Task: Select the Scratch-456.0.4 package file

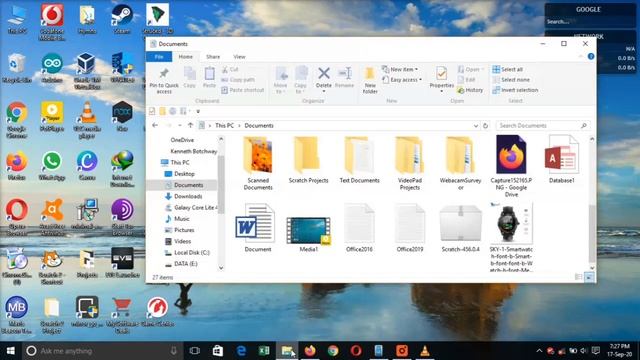Action: point(460,228)
